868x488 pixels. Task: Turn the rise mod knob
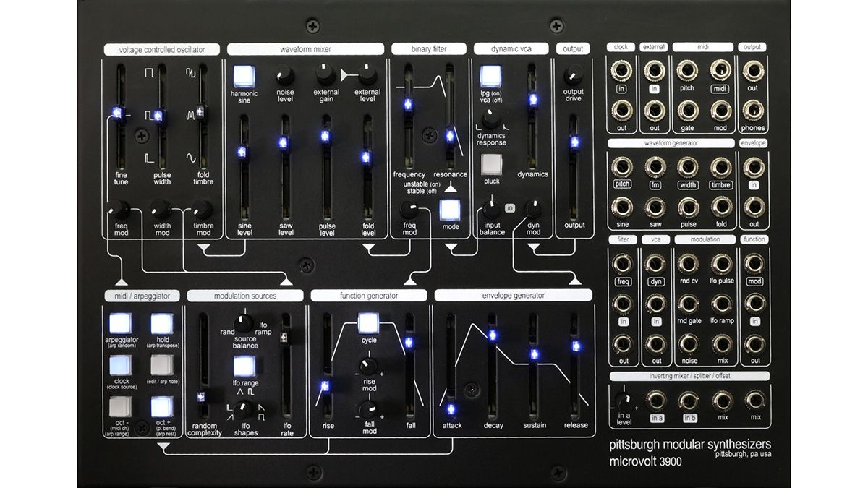(369, 365)
